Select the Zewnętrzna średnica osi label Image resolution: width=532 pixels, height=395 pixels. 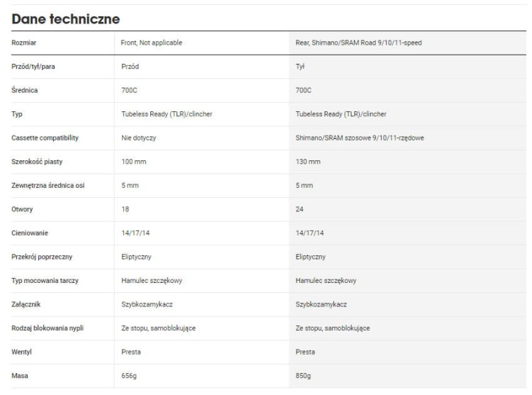click(48, 186)
